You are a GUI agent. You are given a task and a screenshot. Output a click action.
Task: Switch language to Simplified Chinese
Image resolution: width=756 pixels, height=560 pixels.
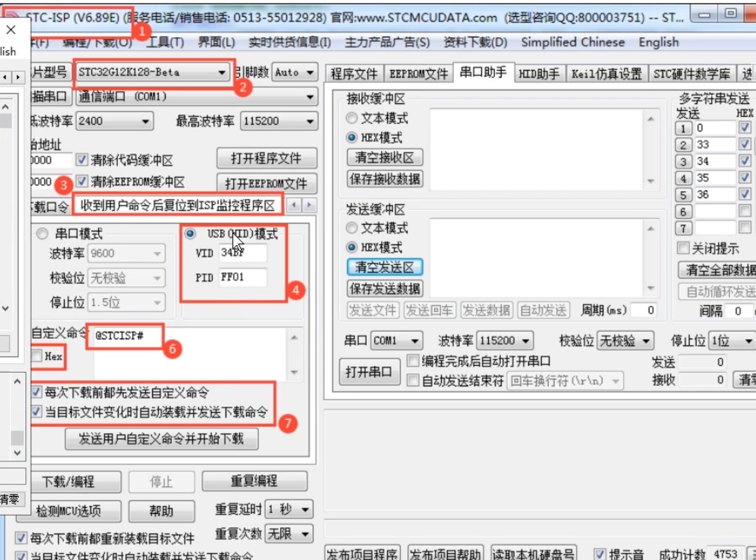point(573,42)
